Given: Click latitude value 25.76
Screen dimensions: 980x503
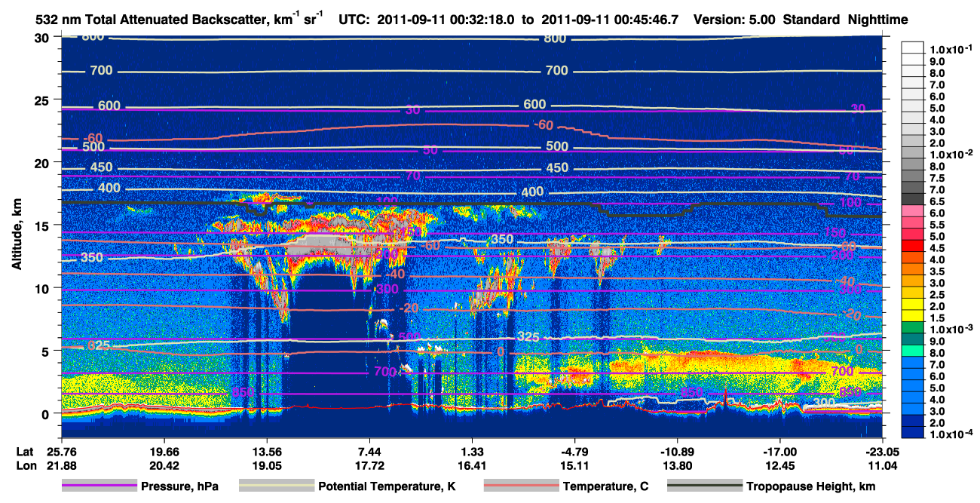Looking at the screenshot, I should (x=63, y=451).
